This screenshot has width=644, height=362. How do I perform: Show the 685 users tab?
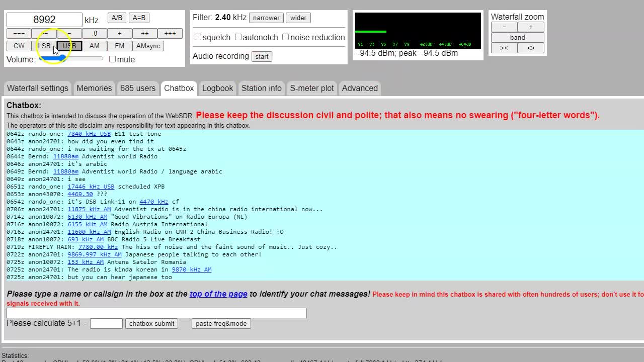(138, 88)
